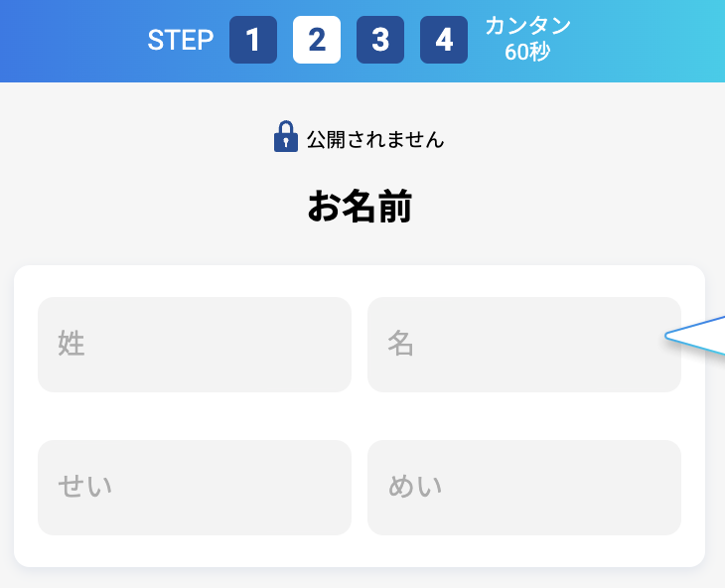Screen dimensions: 725x588
Task: Focus the 姓 last name field
Action: point(195,345)
